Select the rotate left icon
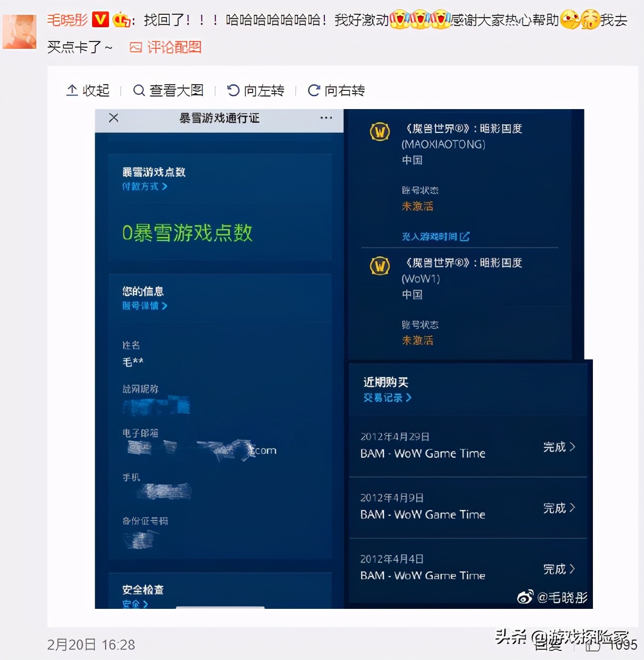 click(231, 90)
